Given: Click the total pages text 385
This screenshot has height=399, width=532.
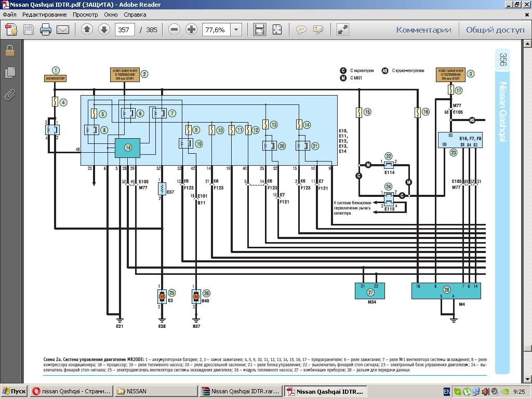Looking at the screenshot, I should [151, 30].
